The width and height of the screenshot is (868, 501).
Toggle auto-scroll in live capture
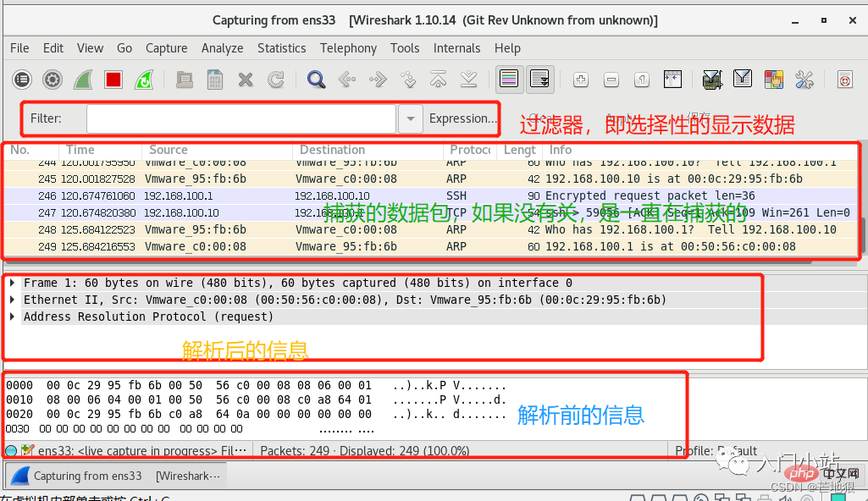point(539,79)
